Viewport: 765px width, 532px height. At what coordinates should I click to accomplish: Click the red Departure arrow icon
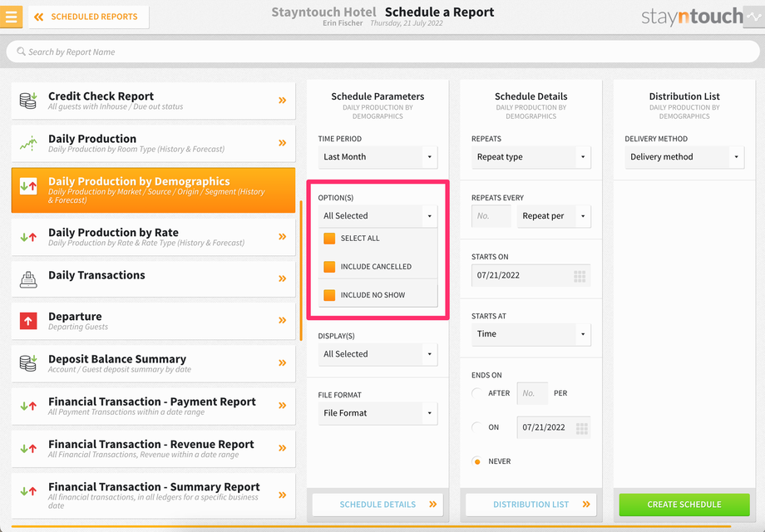[x=28, y=321]
